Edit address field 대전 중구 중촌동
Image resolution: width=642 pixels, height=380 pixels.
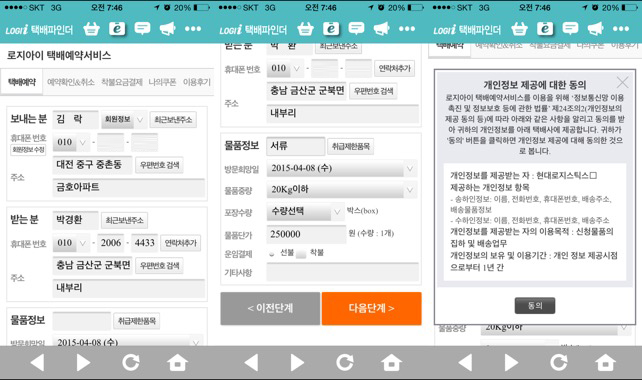click(x=93, y=165)
